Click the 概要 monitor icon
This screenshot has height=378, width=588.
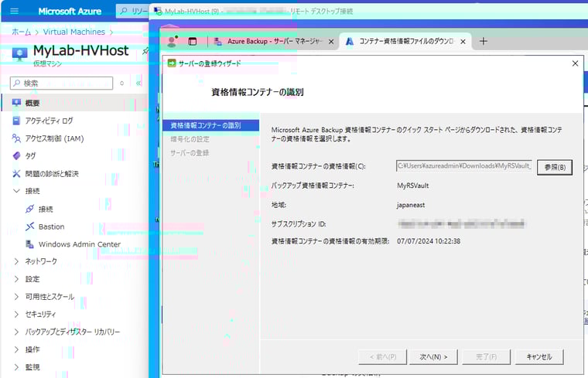[x=16, y=103]
